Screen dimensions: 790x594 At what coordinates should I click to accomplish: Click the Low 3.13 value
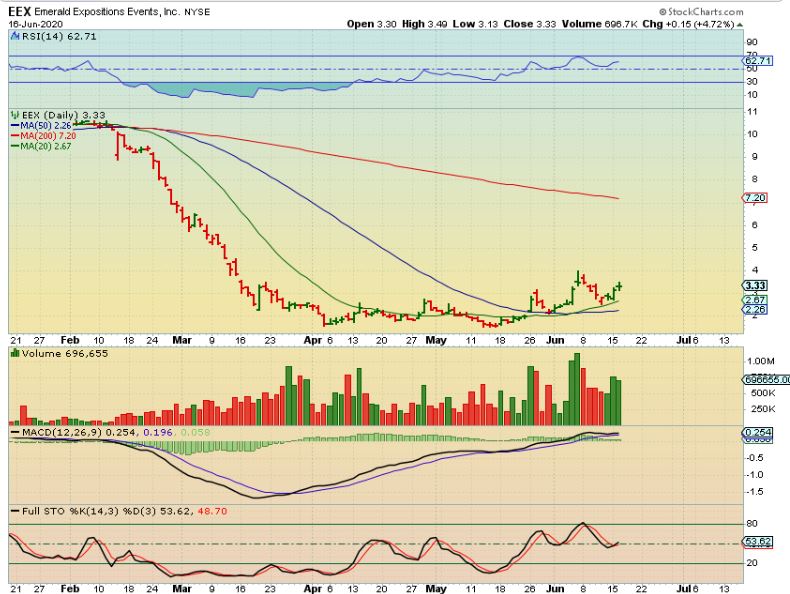(475, 24)
